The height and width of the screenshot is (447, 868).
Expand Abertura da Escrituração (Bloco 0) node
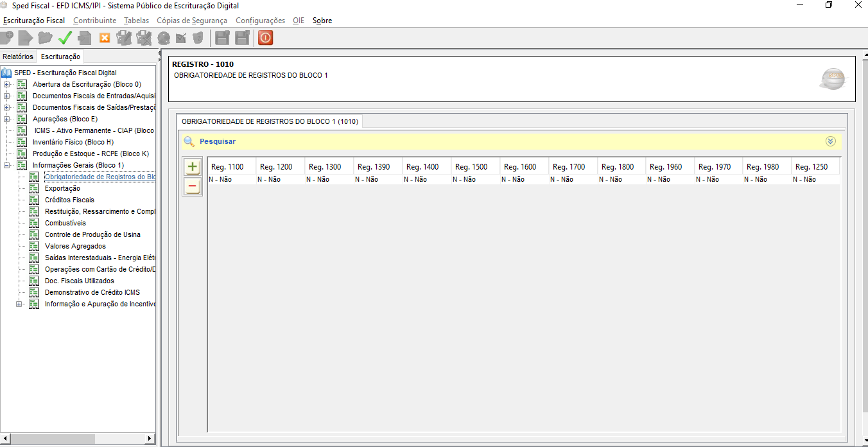click(7, 85)
